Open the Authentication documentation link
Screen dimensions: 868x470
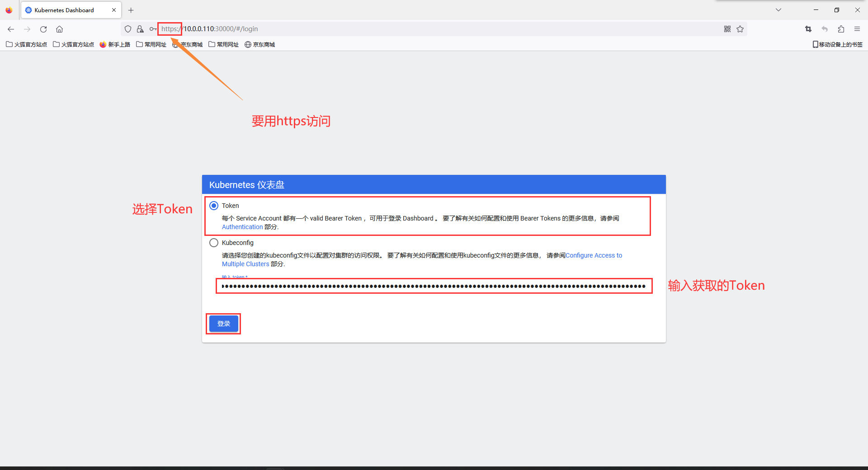(242, 227)
